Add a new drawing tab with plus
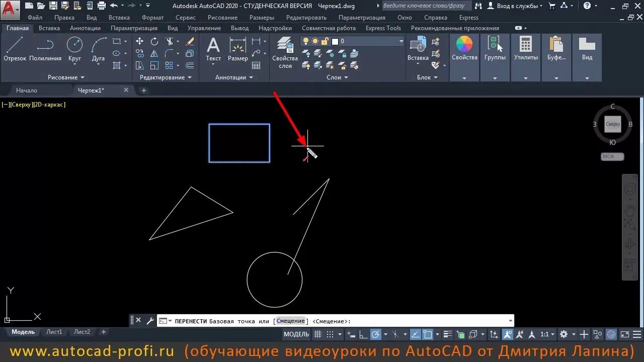The width and height of the screenshot is (644, 362). [143, 90]
